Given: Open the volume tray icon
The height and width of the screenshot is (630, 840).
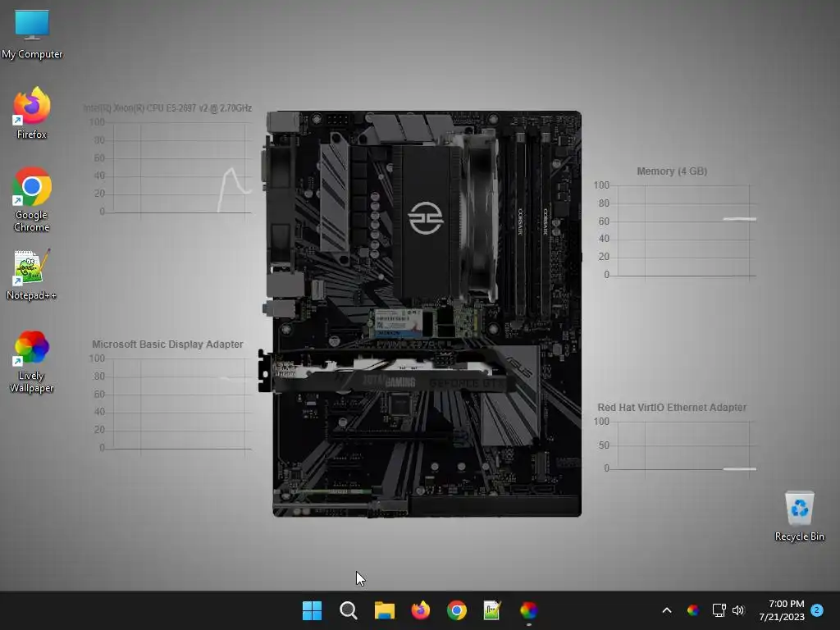Looking at the screenshot, I should pos(738,610).
